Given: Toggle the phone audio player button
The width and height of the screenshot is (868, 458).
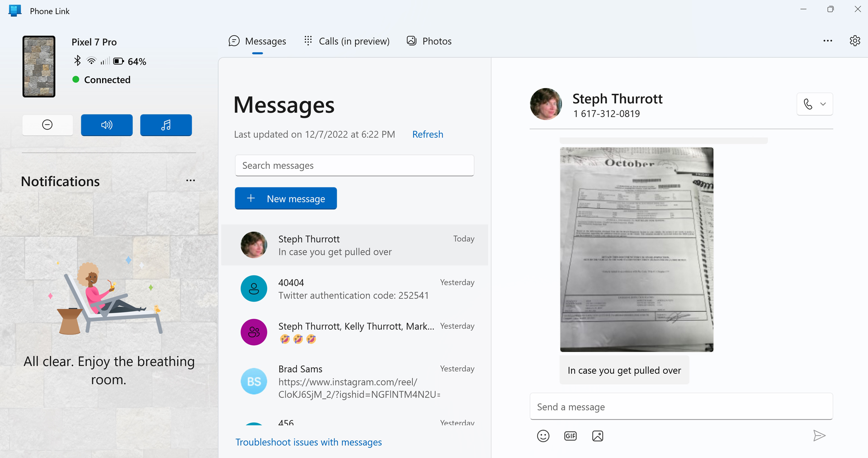Looking at the screenshot, I should click(x=166, y=125).
